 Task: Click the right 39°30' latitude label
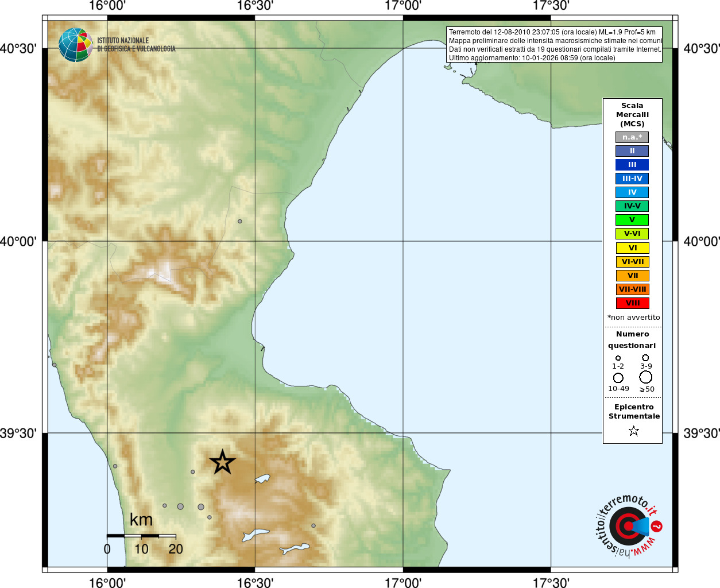click(702, 433)
